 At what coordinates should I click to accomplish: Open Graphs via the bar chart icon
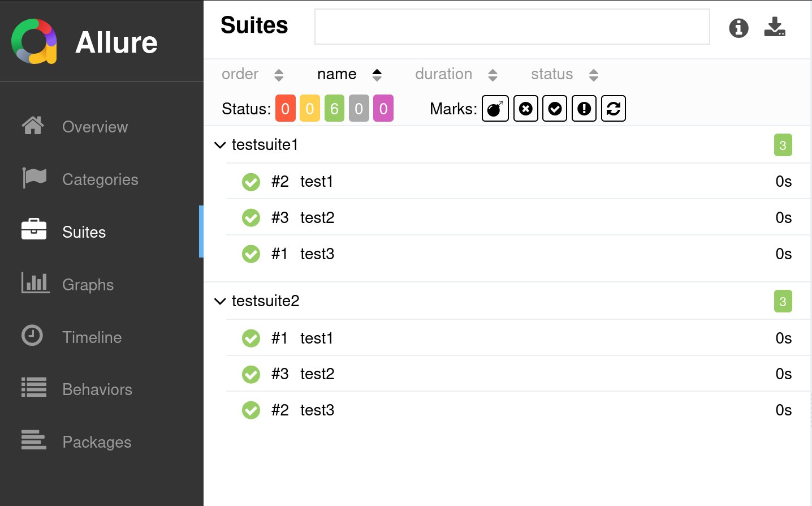[x=35, y=283]
